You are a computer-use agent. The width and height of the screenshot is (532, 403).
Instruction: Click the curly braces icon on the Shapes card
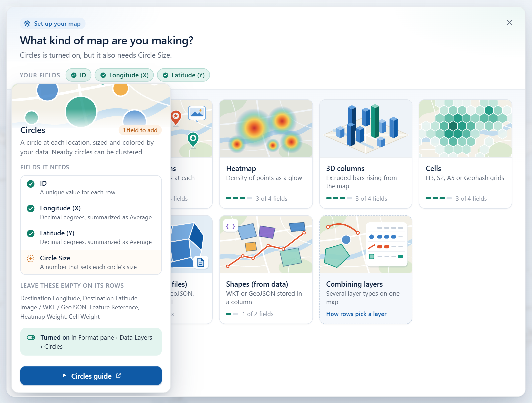point(230,226)
